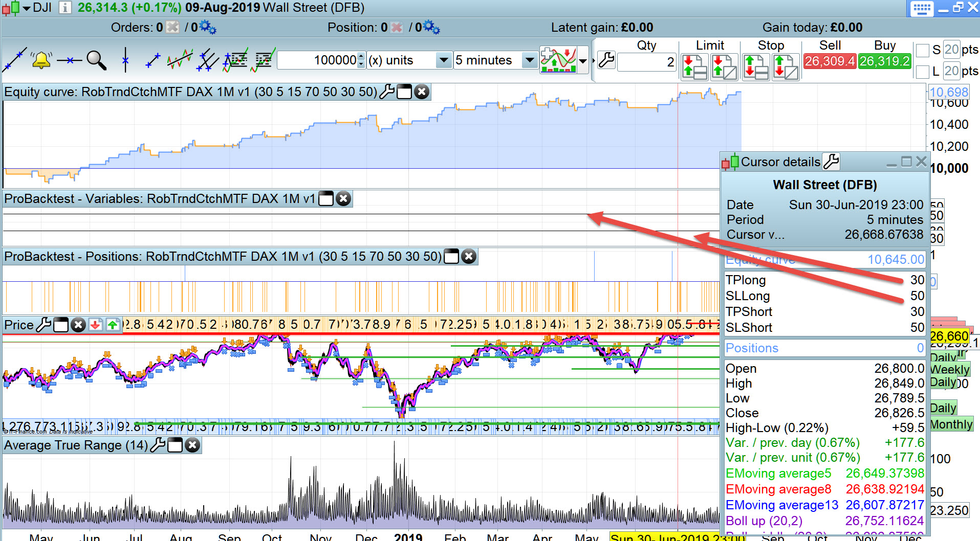Select the regression line tool

tap(180, 60)
